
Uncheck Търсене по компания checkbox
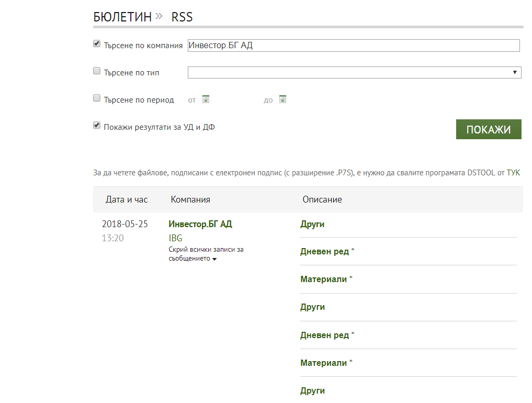97,44
